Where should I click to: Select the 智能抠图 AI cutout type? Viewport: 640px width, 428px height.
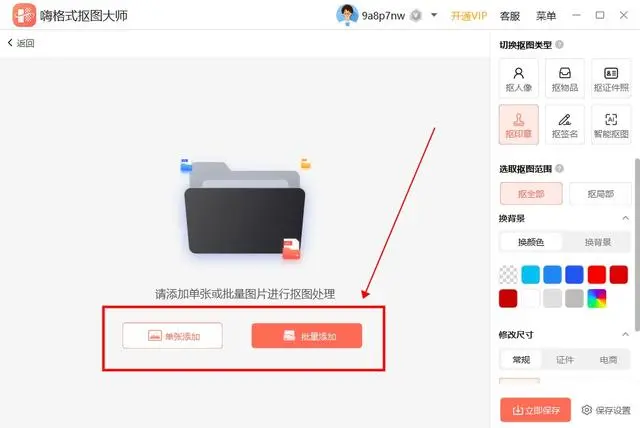(611, 125)
